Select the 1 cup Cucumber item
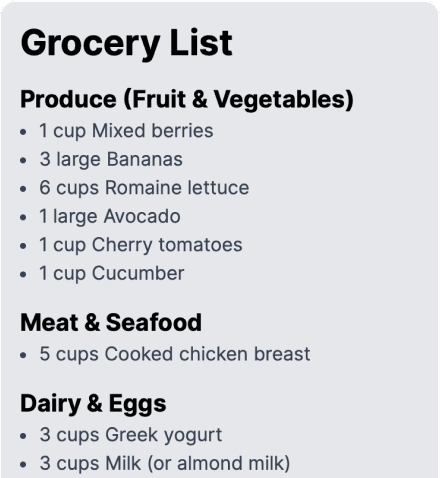The image size is (440, 478). (x=112, y=273)
